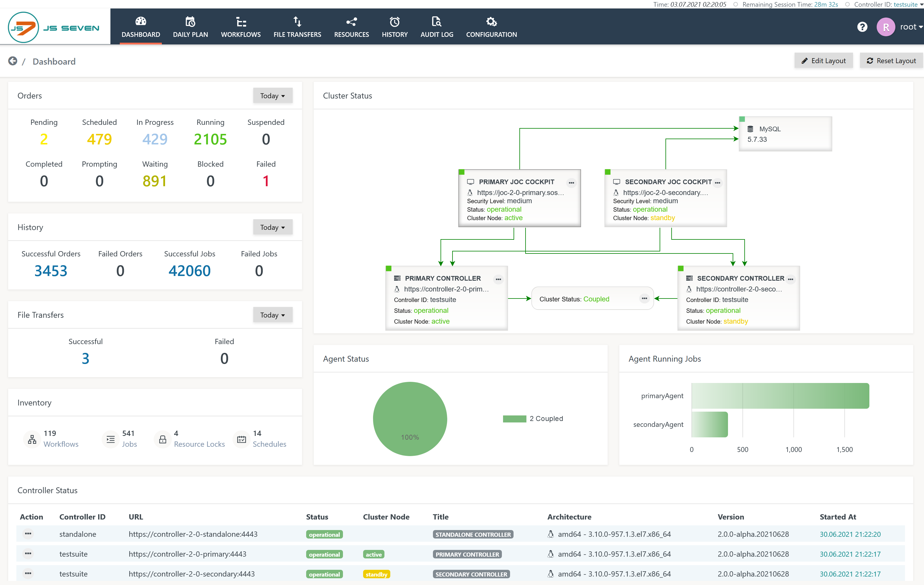Click the Jobs inventory icon
The height and width of the screenshot is (585, 924).
(x=110, y=439)
